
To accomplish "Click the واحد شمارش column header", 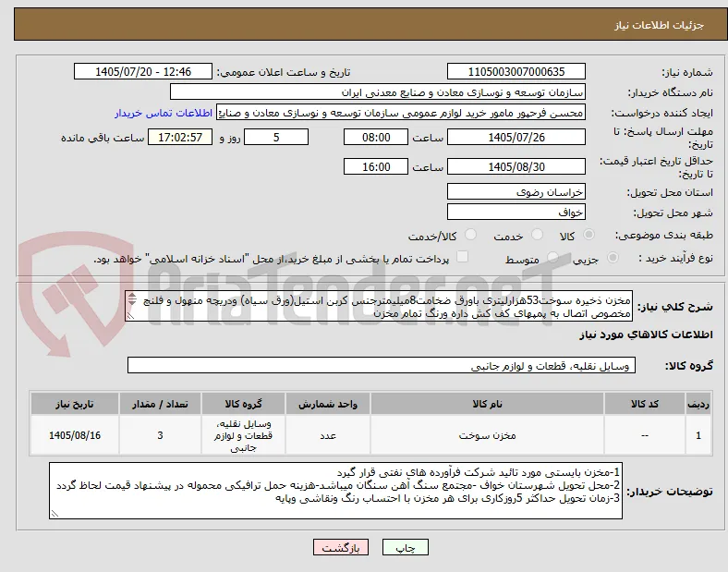I will pyautogui.click(x=328, y=404).
